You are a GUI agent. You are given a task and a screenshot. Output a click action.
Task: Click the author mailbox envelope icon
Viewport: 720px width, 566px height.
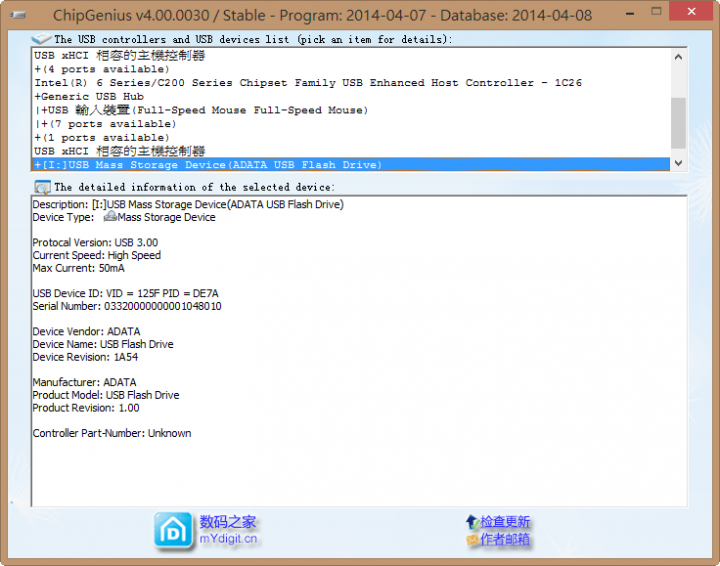472,540
